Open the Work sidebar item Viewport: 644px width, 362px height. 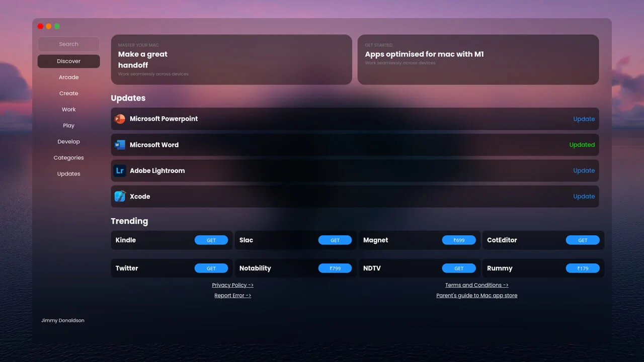coord(68,110)
